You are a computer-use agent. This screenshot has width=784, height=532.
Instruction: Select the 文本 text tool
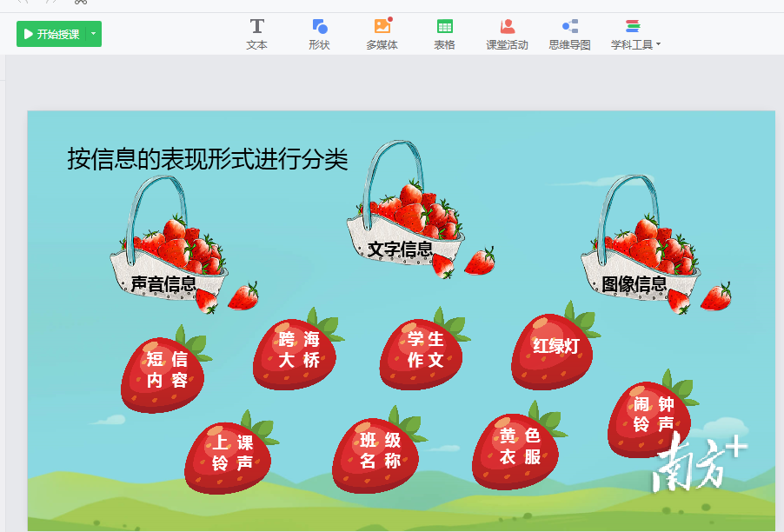click(257, 34)
